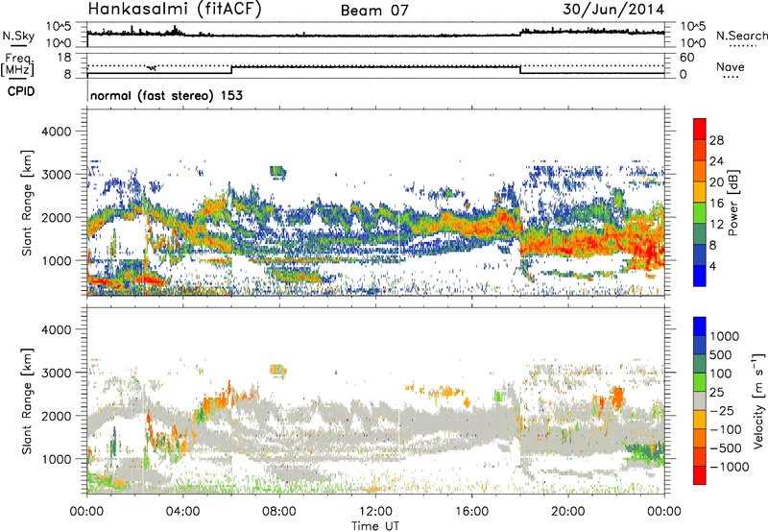Viewport: 768px width, 532px height.
Task: Click the red top of power colorbar
Action: pos(700,129)
